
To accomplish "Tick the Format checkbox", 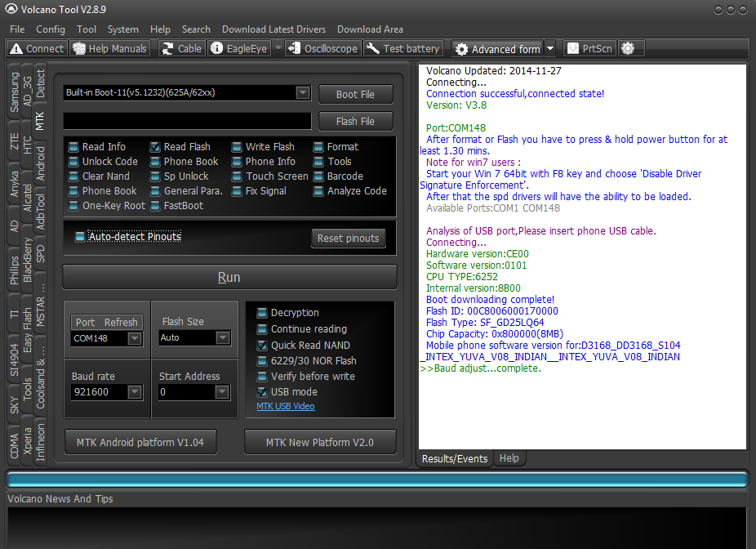I will point(318,147).
